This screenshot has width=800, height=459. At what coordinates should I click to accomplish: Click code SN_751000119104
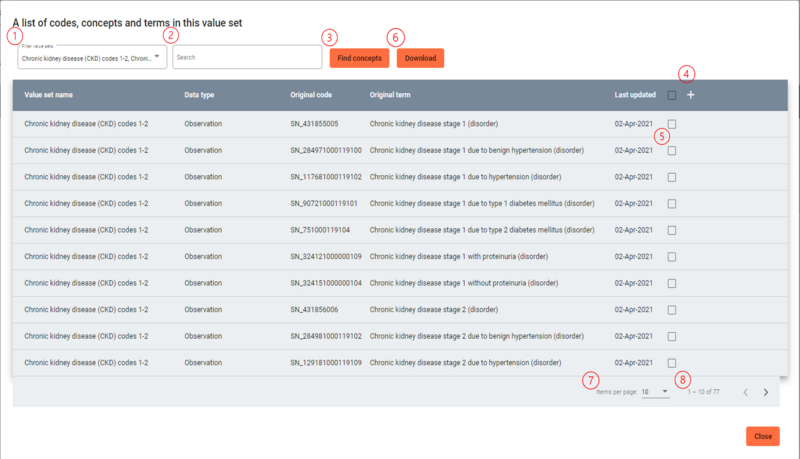320,230
